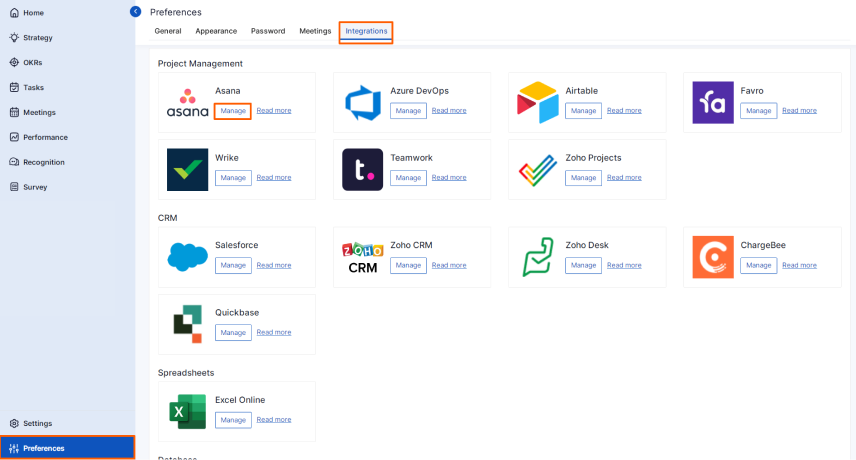Click Manage for Zoho CRM

click(408, 265)
